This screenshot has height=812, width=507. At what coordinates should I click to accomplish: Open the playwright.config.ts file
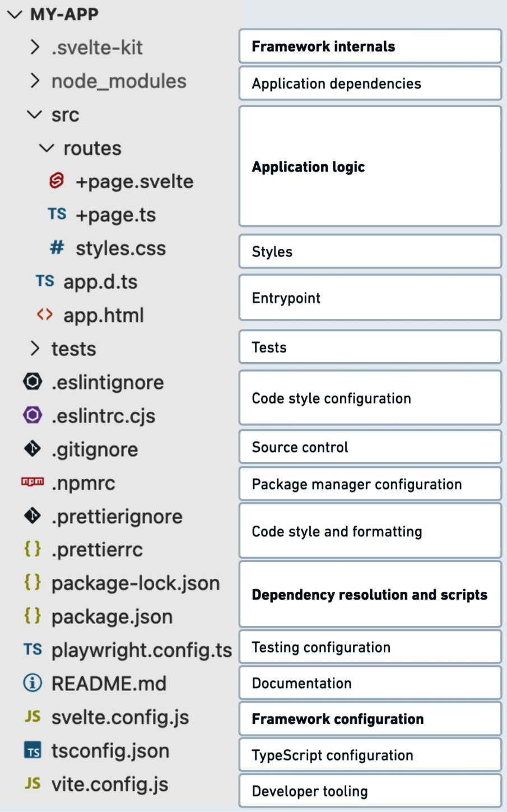(141, 649)
